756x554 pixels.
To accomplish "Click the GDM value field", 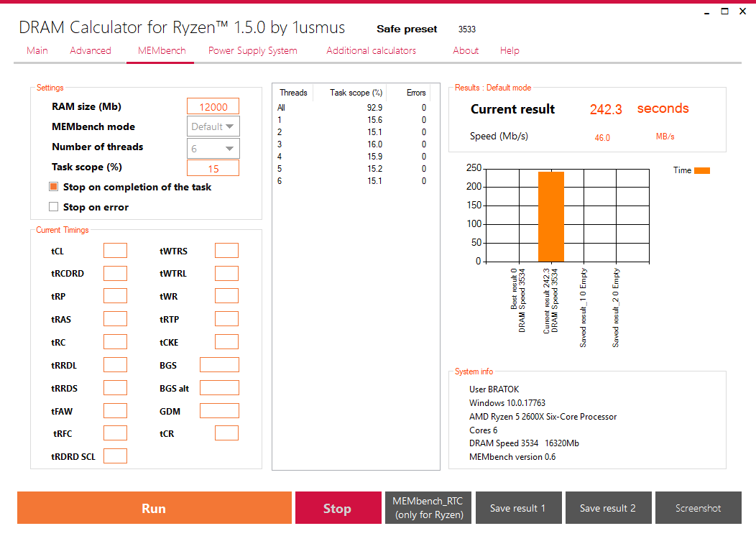I will pyautogui.click(x=219, y=411).
